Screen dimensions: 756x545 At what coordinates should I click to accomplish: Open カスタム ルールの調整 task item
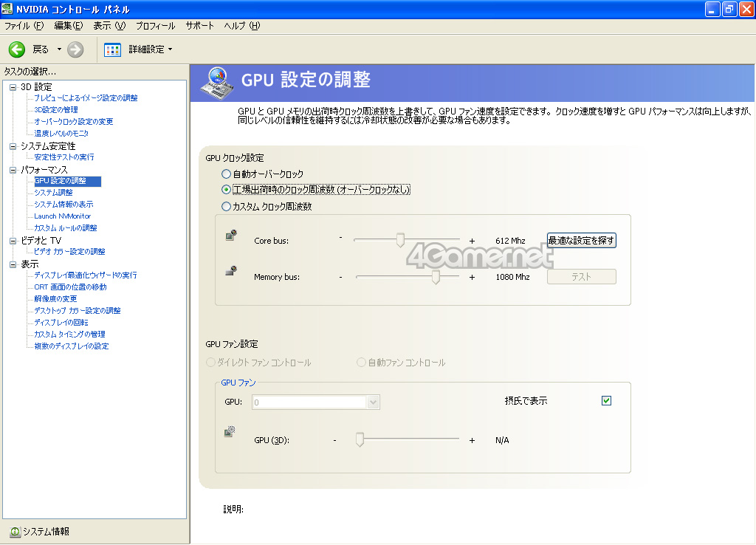click(66, 228)
